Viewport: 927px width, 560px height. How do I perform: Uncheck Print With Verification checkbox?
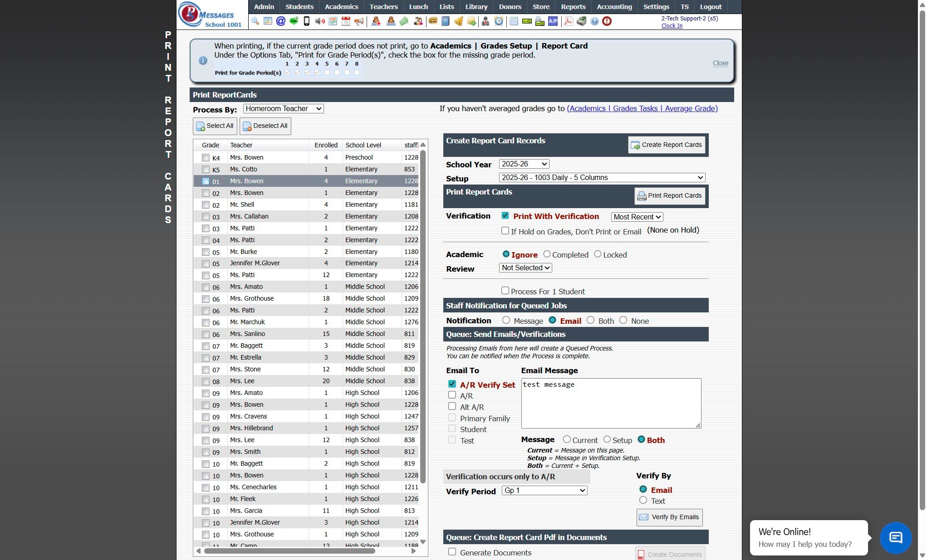point(505,216)
